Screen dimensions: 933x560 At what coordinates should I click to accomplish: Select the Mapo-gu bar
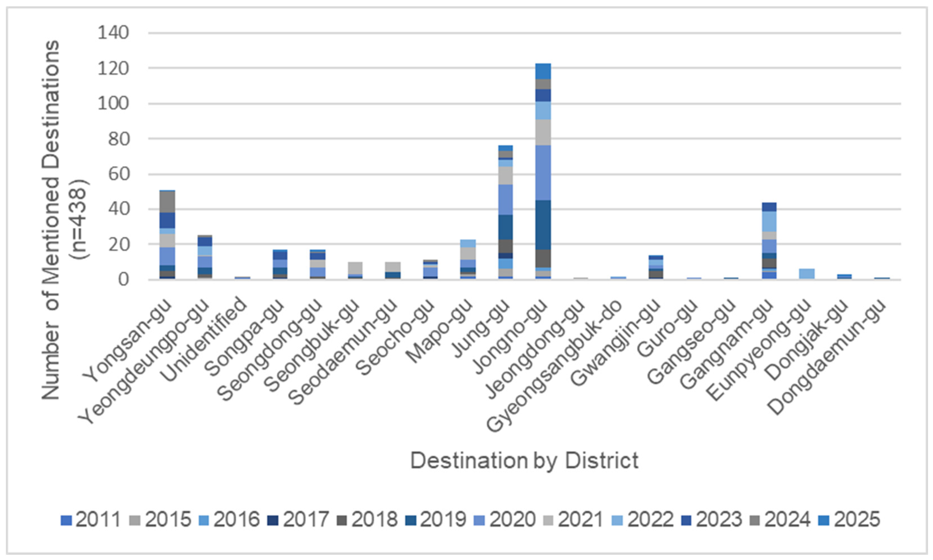[468, 260]
